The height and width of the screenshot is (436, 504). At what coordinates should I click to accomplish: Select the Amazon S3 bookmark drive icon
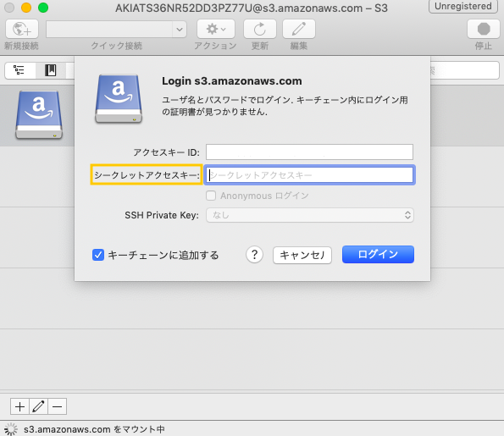tap(39, 114)
